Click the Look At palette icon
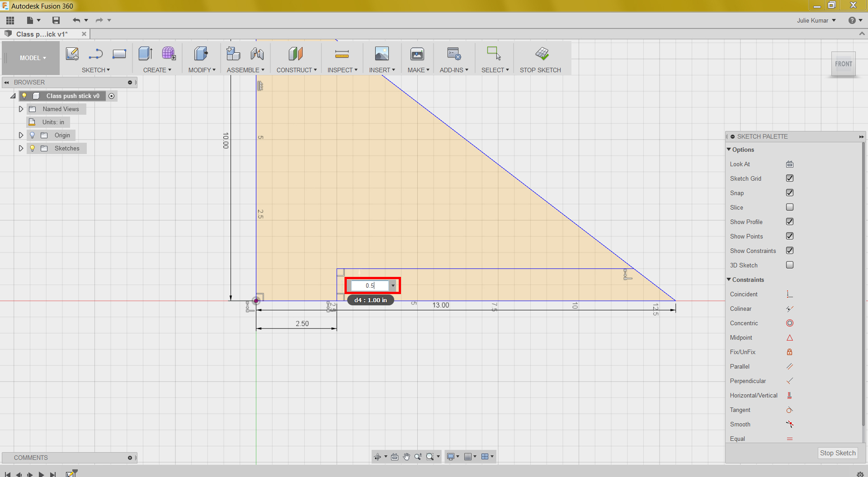868x477 pixels. [790, 164]
